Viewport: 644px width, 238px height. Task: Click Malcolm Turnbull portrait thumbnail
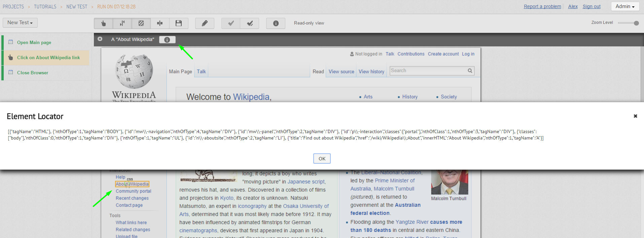pos(450,182)
